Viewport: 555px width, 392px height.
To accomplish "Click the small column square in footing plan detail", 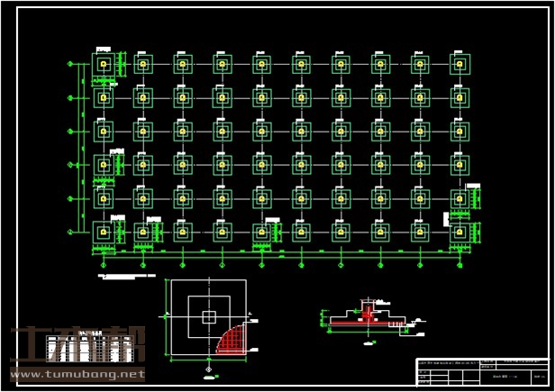I will (209, 316).
